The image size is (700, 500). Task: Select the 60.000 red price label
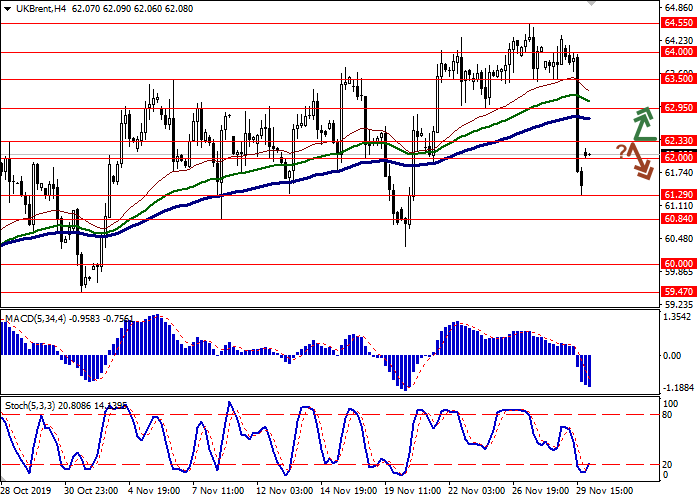[x=678, y=265]
